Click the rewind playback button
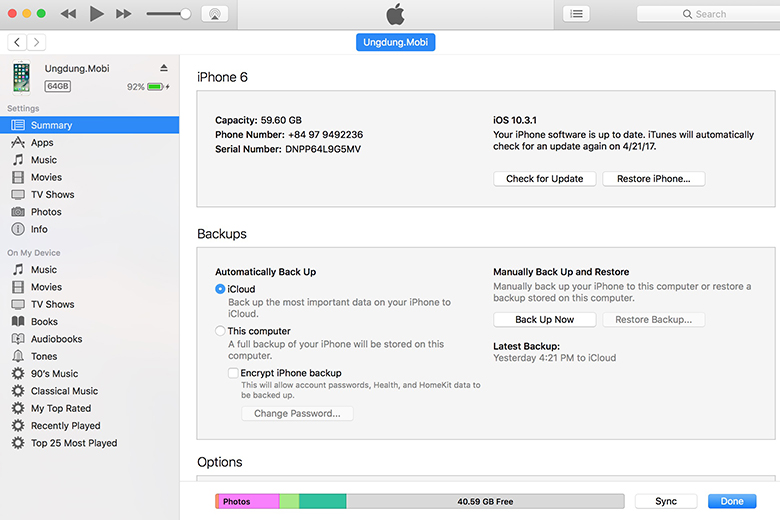780x520 pixels. point(68,14)
